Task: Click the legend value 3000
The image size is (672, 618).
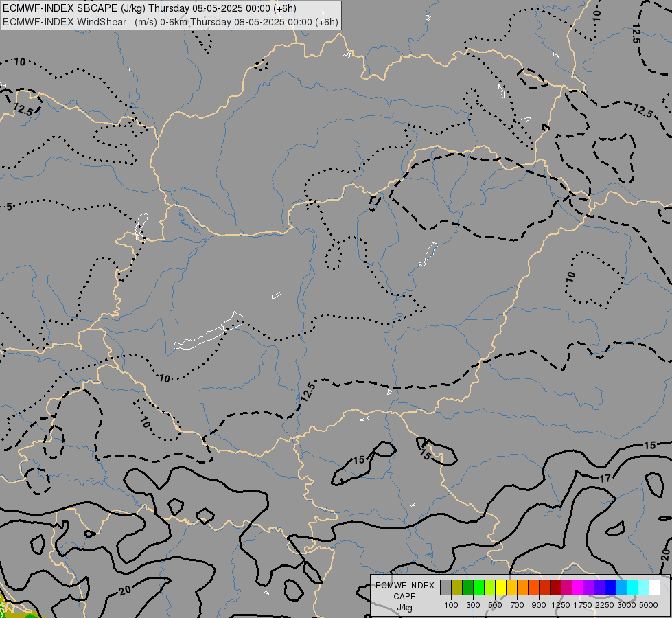Action: 627,605
